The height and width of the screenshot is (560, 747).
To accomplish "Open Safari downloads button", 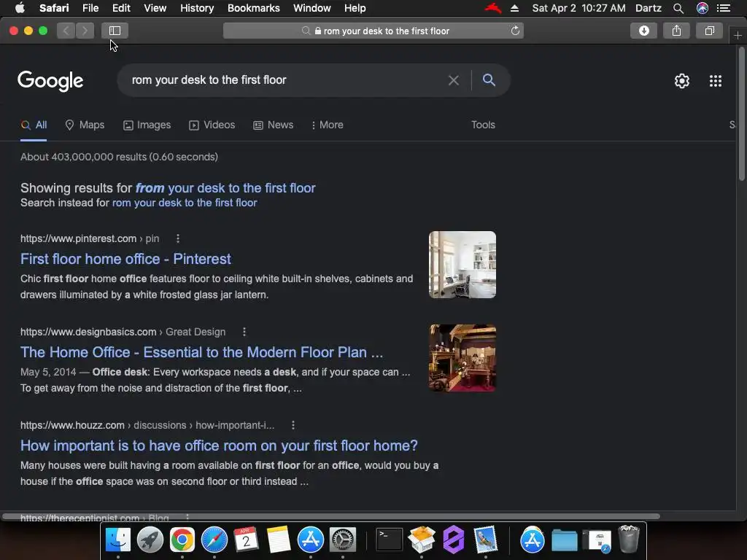I will tap(643, 31).
